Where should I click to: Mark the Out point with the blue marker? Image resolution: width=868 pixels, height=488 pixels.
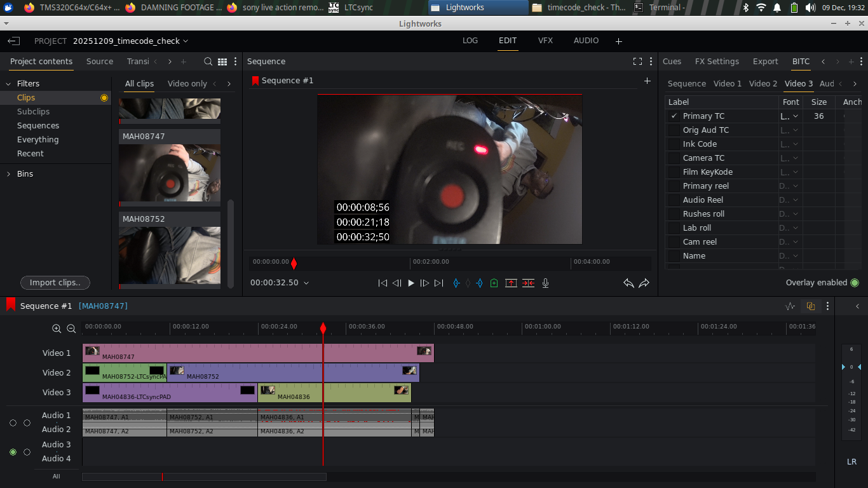coord(480,283)
